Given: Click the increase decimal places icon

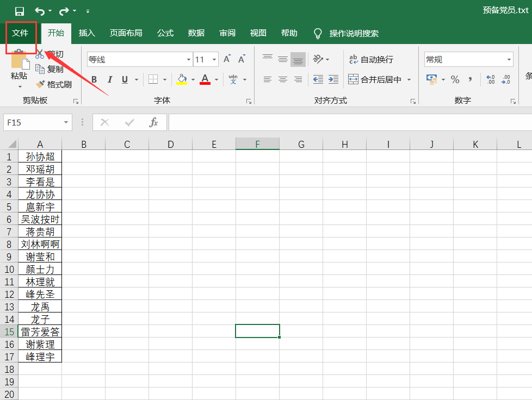Looking at the screenshot, I should pyautogui.click(x=491, y=80).
